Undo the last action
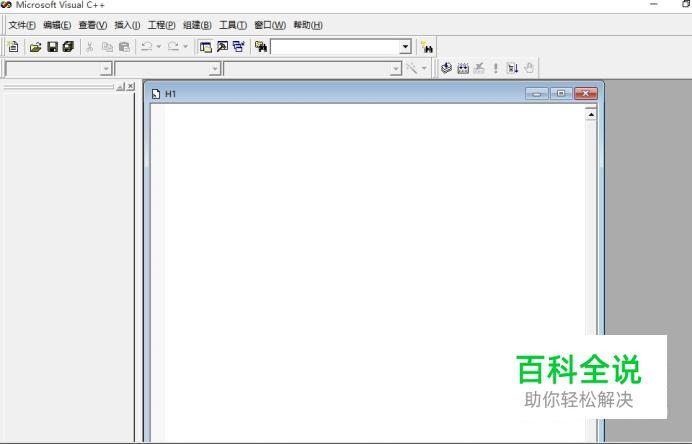This screenshot has height=444, width=692. click(147, 46)
